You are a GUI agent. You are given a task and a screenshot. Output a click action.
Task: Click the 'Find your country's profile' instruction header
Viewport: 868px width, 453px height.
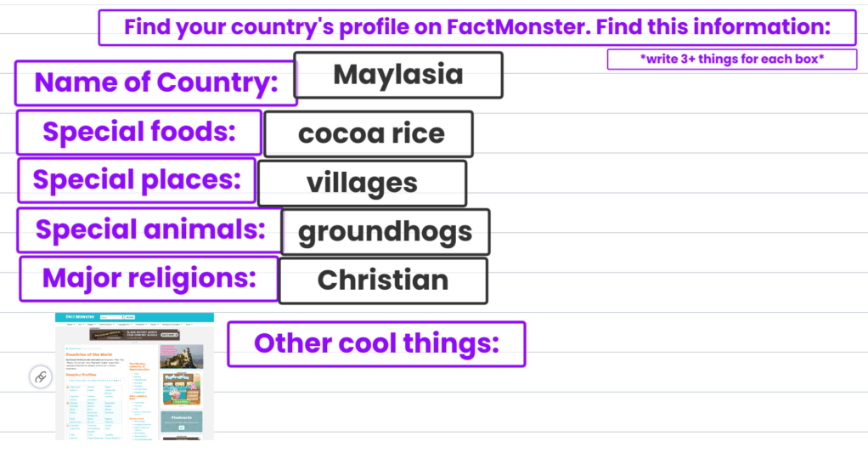pos(476,27)
